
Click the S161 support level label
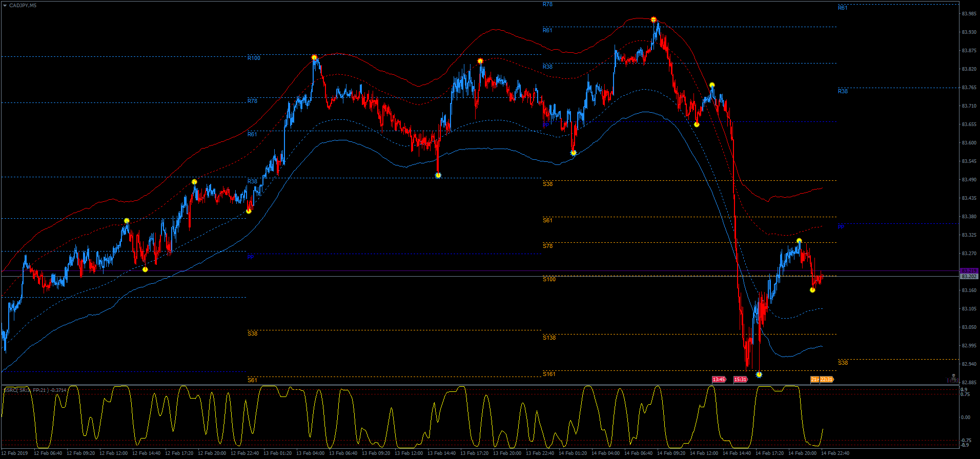(x=549, y=374)
